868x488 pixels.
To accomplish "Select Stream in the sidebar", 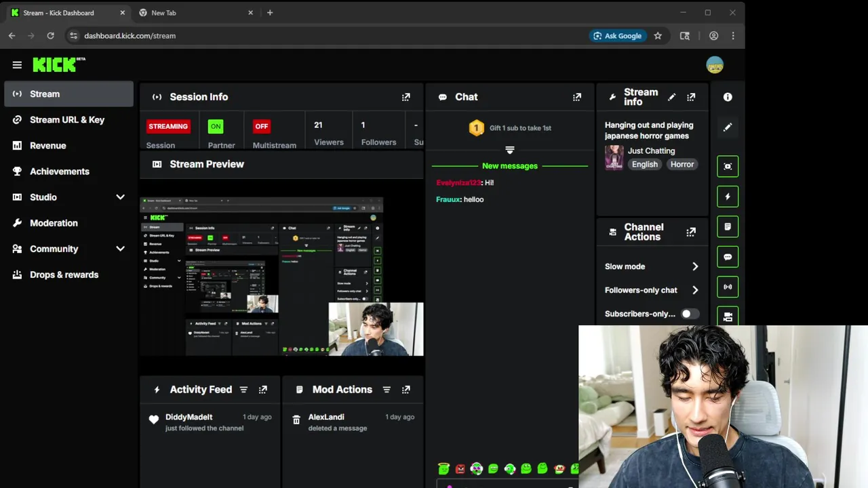I will pyautogui.click(x=68, y=94).
